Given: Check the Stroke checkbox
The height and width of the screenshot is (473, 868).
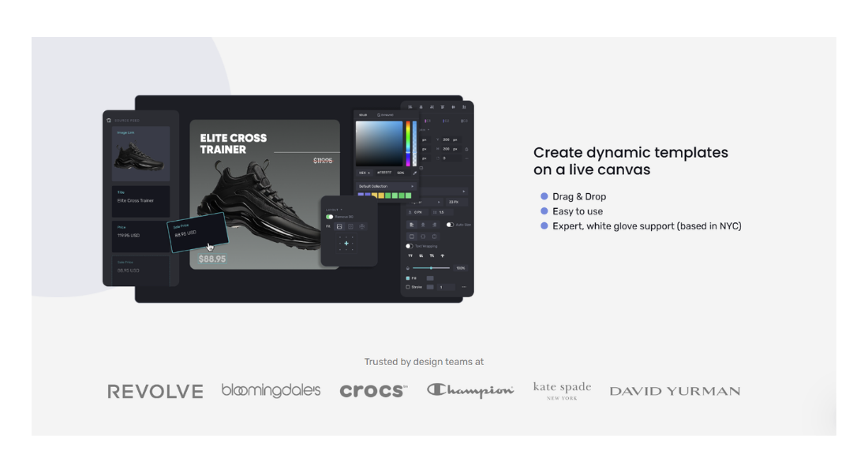Looking at the screenshot, I should click(408, 287).
